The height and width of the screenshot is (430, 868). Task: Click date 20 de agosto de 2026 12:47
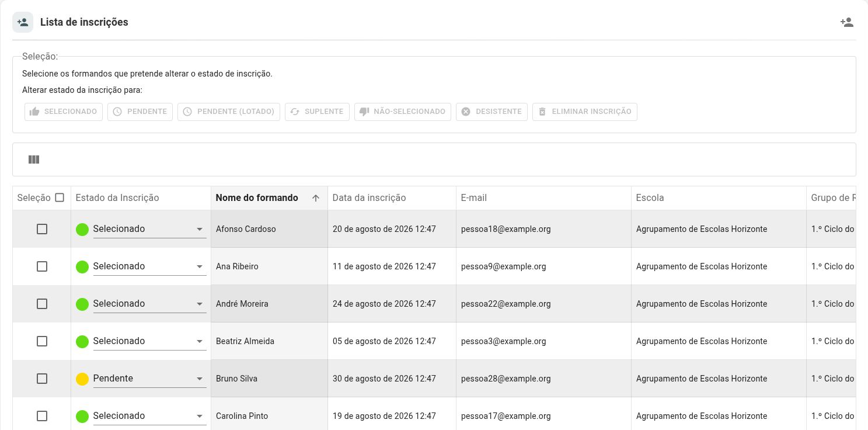point(384,229)
